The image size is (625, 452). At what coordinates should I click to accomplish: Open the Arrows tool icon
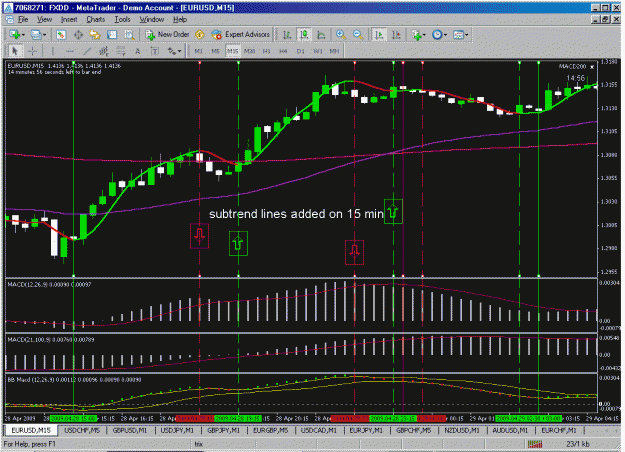click(x=172, y=51)
